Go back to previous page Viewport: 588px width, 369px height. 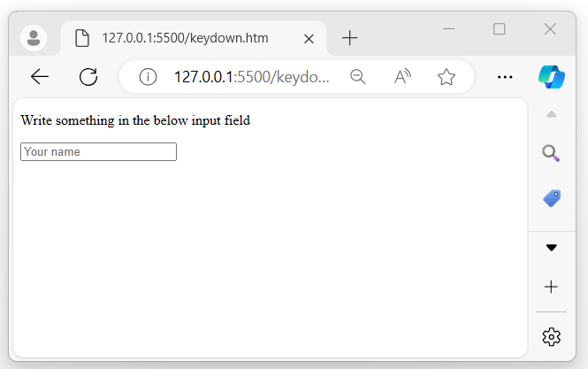(x=40, y=77)
